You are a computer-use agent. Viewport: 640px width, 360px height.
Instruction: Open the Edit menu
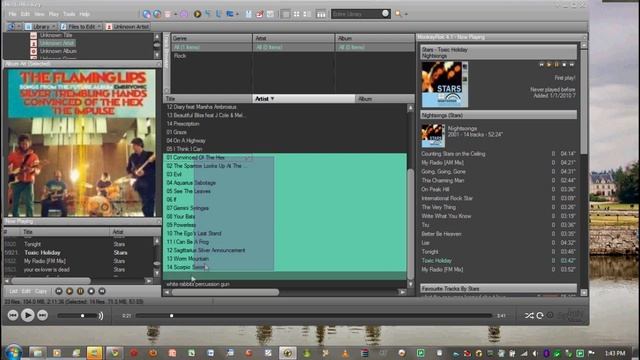pyautogui.click(x=25, y=14)
